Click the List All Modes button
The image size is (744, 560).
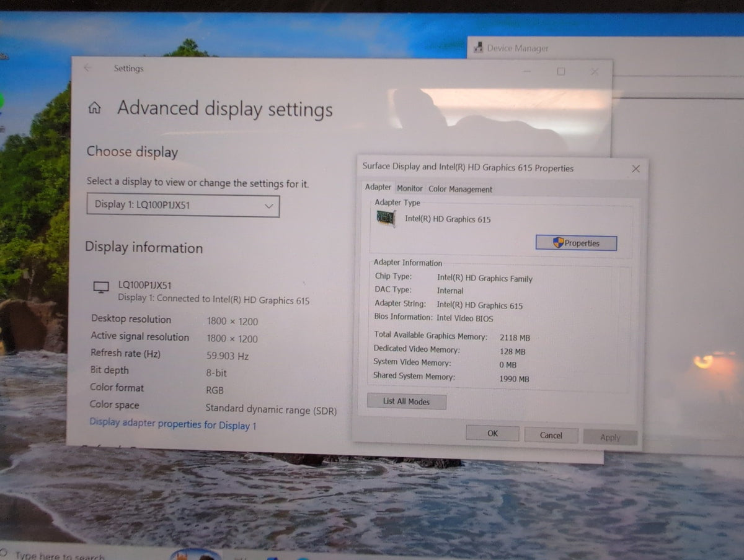coord(406,401)
